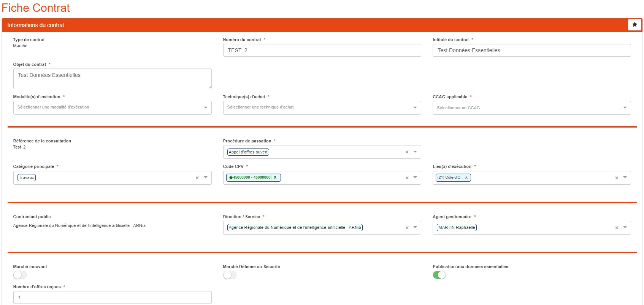
Task: Clear the Procédure de passation selection
Action: tap(407, 152)
